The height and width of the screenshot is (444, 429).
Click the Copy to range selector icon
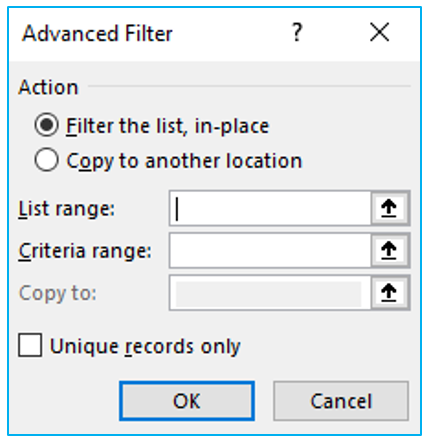[x=389, y=293]
